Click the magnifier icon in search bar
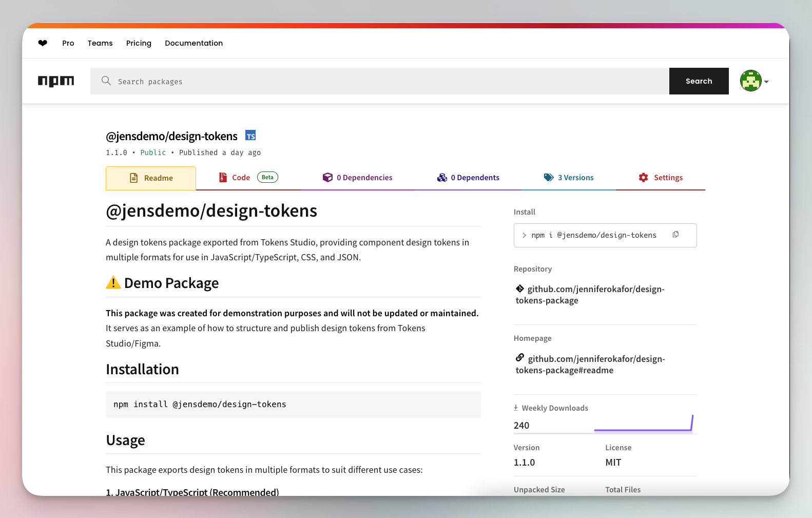 (x=106, y=81)
